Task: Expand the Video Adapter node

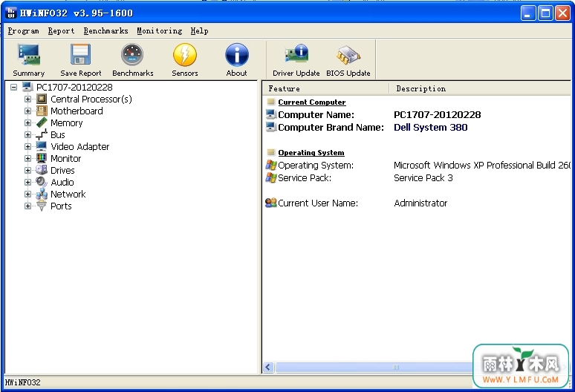Action: coord(27,146)
